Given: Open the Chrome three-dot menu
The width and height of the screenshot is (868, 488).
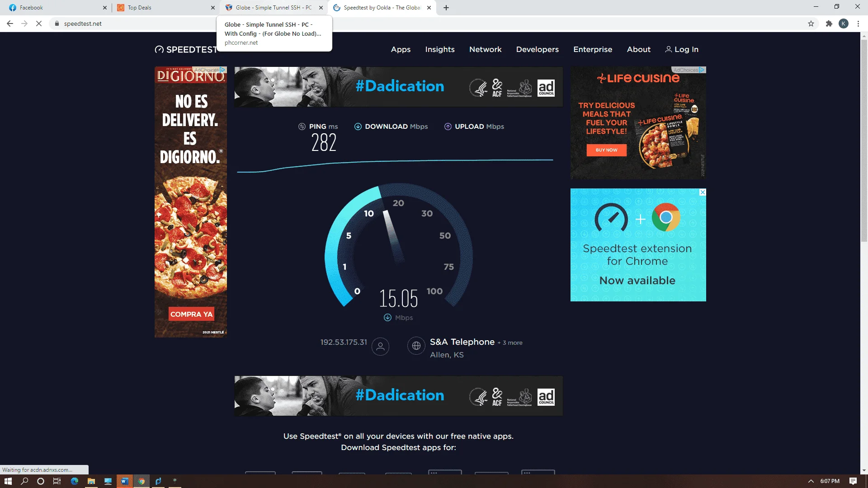Looking at the screenshot, I should click(x=858, y=23).
